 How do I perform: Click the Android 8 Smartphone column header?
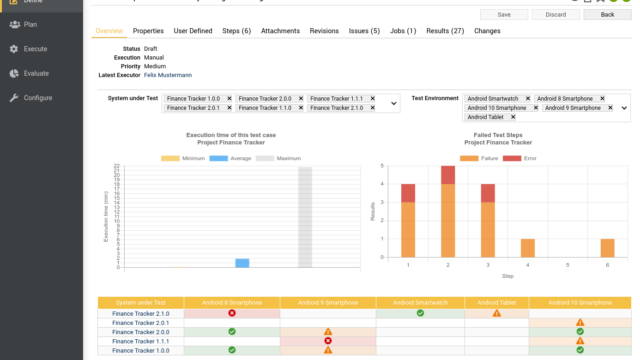click(232, 302)
